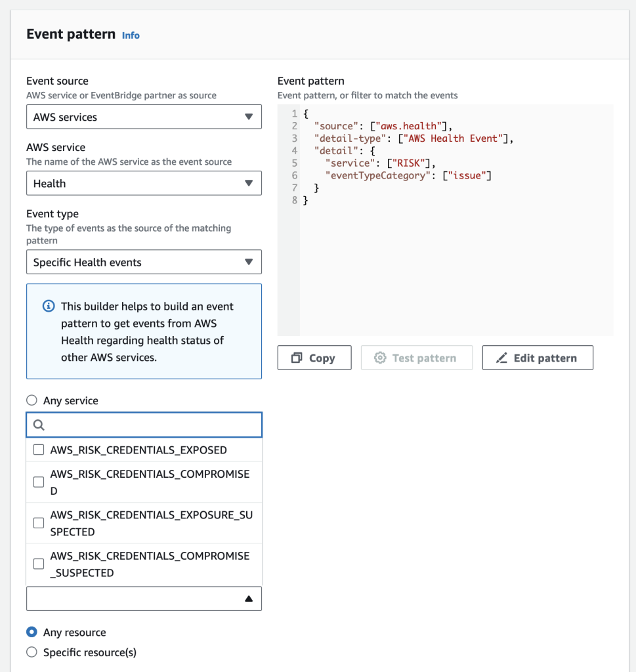
Task: Check AWS_RISK_CREDENTIALS_COMPROMISED checkbox
Action: tap(39, 482)
